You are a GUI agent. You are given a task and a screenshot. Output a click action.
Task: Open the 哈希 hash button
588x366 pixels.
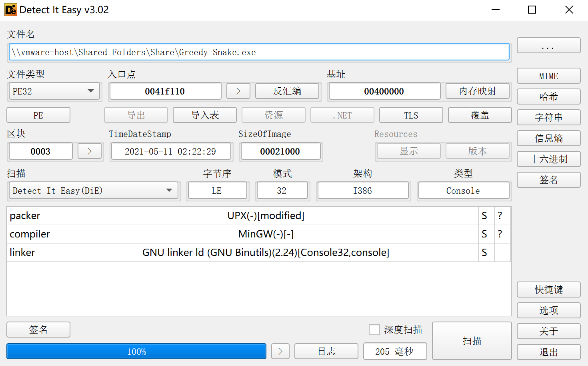(548, 97)
